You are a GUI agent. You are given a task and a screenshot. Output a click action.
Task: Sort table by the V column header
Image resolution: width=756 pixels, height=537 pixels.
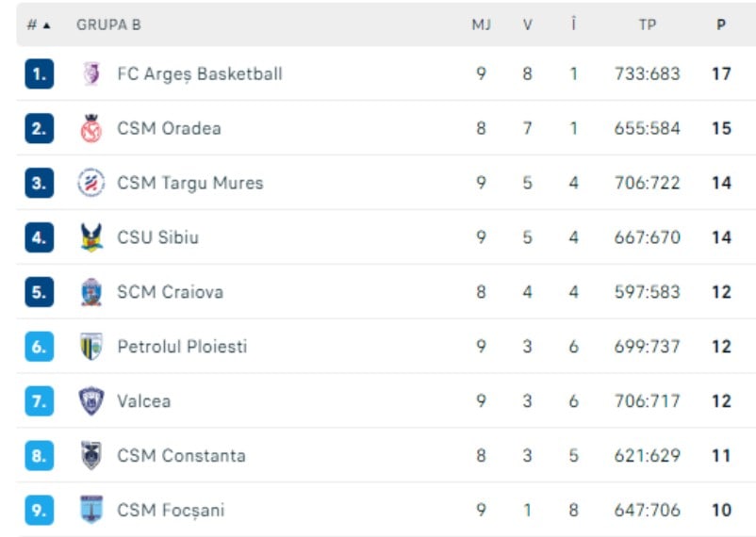[x=528, y=25]
